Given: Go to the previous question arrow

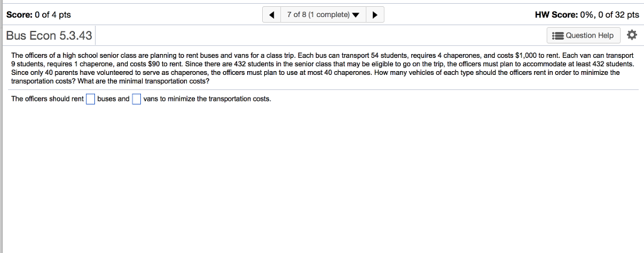Looking at the screenshot, I should click(272, 14).
